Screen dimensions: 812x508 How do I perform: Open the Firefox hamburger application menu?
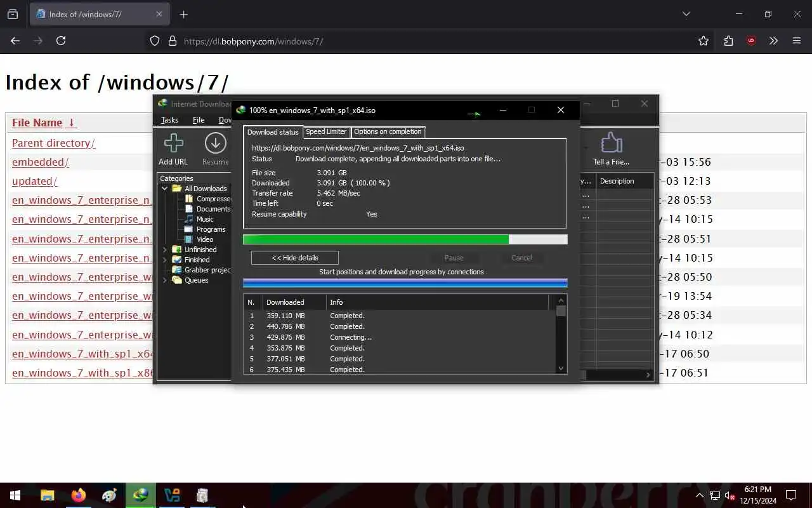(x=797, y=41)
